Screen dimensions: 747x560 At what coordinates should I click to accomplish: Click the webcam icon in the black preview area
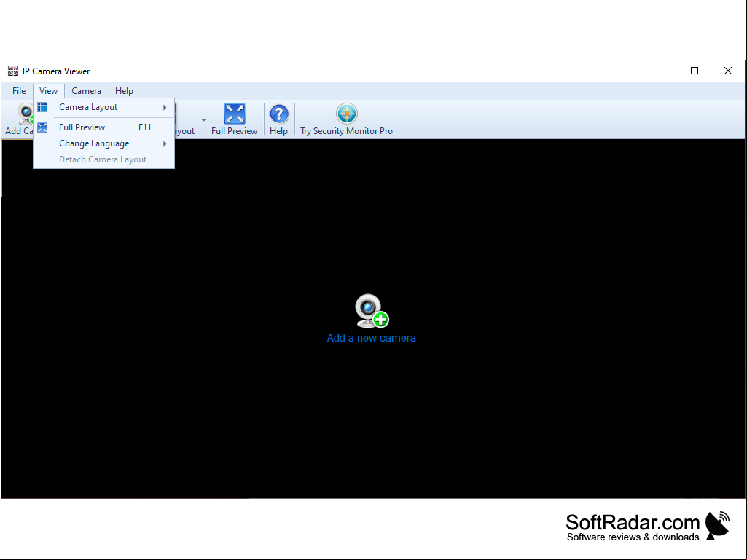(372, 311)
